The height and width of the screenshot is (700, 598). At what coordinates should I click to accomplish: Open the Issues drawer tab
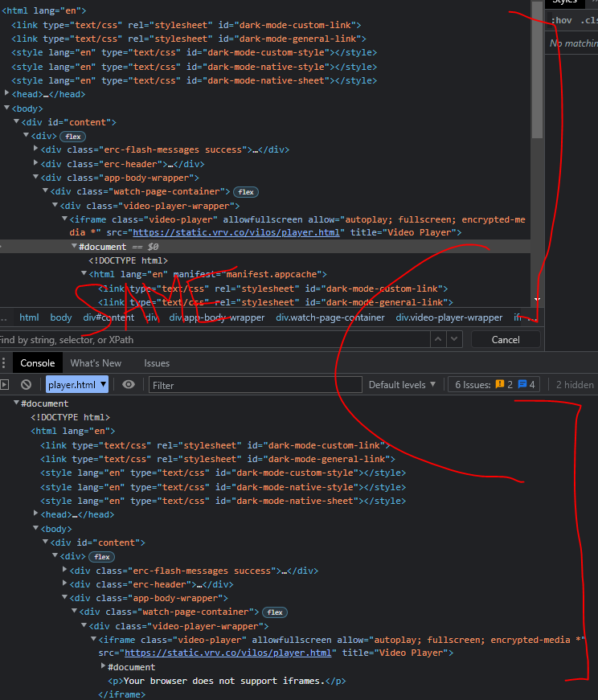point(157,363)
